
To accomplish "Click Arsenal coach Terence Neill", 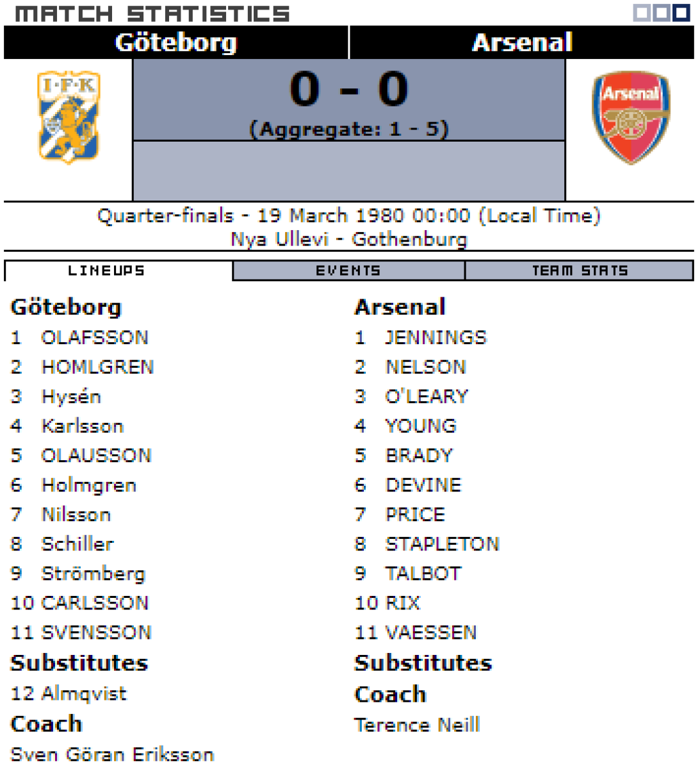I will click(417, 725).
